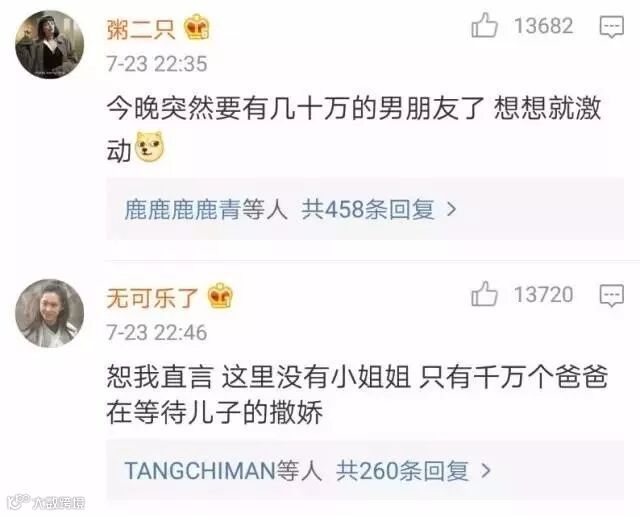
Task: View 粥二只's avatar picture
Action: pyautogui.click(x=50, y=44)
